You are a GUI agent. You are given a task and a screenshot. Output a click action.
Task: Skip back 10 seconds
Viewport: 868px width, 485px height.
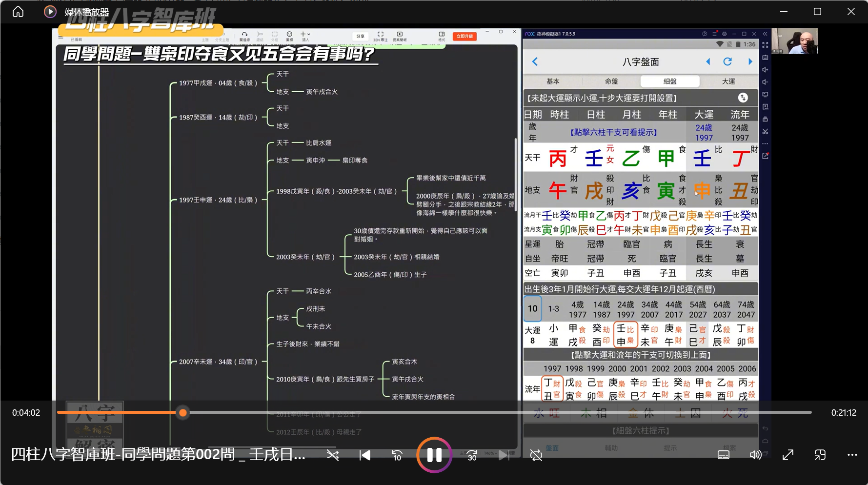[397, 455]
